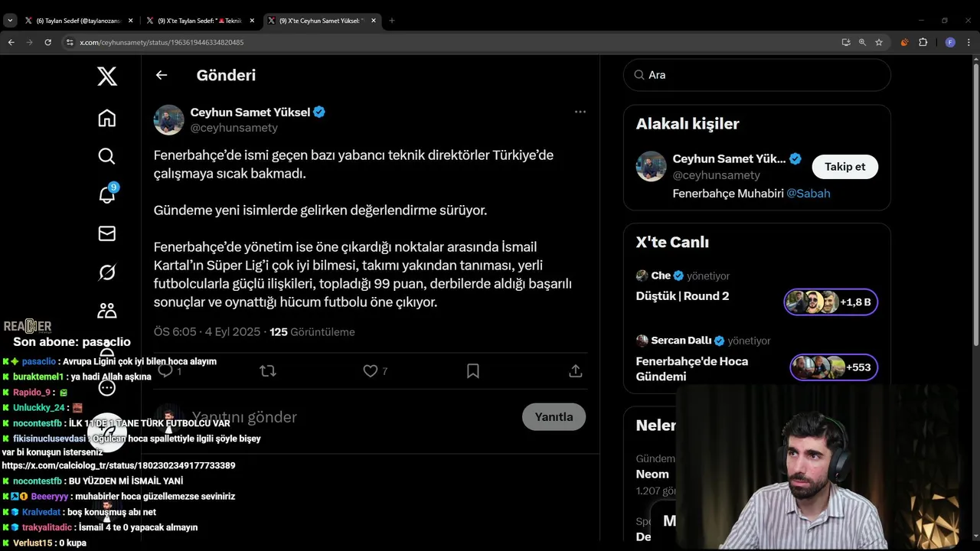
Task: Open the Communities people icon in sidebar
Action: pyautogui.click(x=107, y=310)
